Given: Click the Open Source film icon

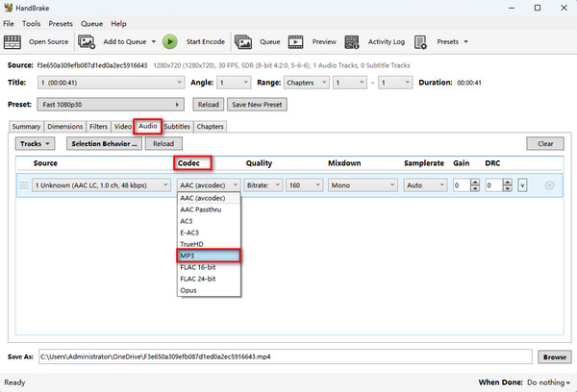Looking at the screenshot, I should click(13, 42).
